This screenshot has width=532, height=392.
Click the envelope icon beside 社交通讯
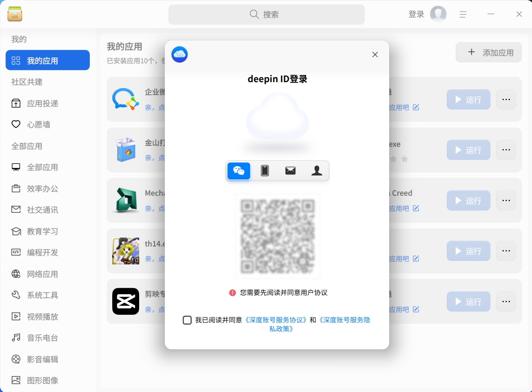coord(16,209)
